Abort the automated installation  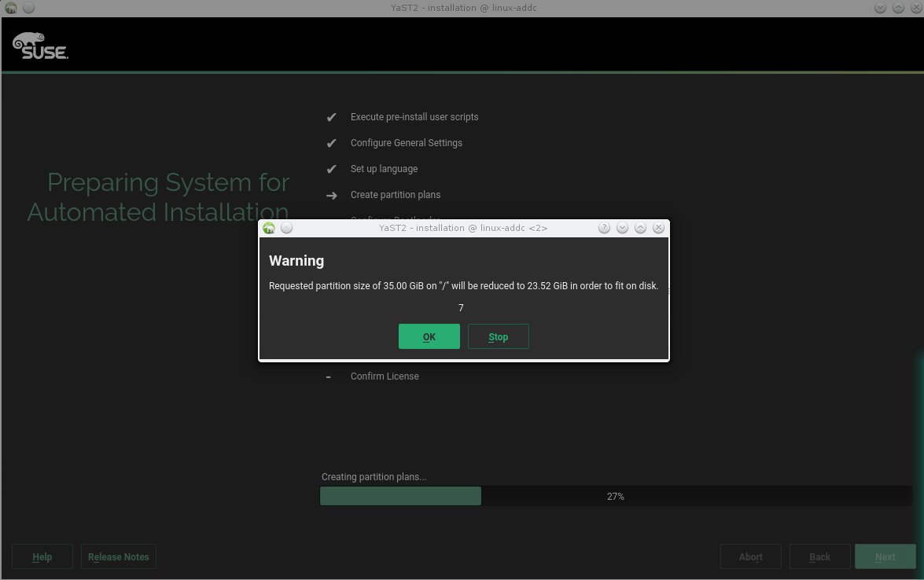[750, 556]
